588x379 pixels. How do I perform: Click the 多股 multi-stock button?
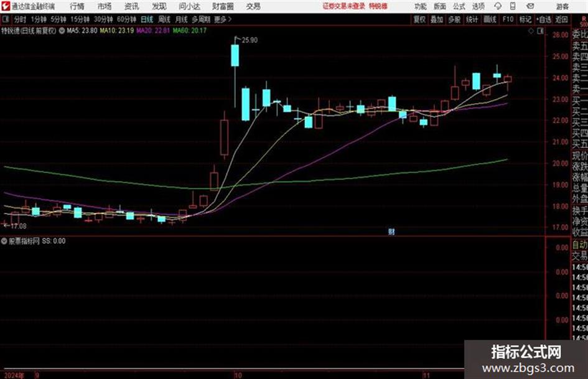[x=454, y=19]
